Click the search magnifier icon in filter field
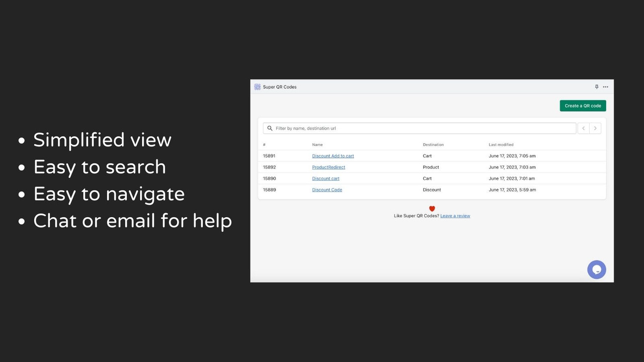 click(270, 128)
